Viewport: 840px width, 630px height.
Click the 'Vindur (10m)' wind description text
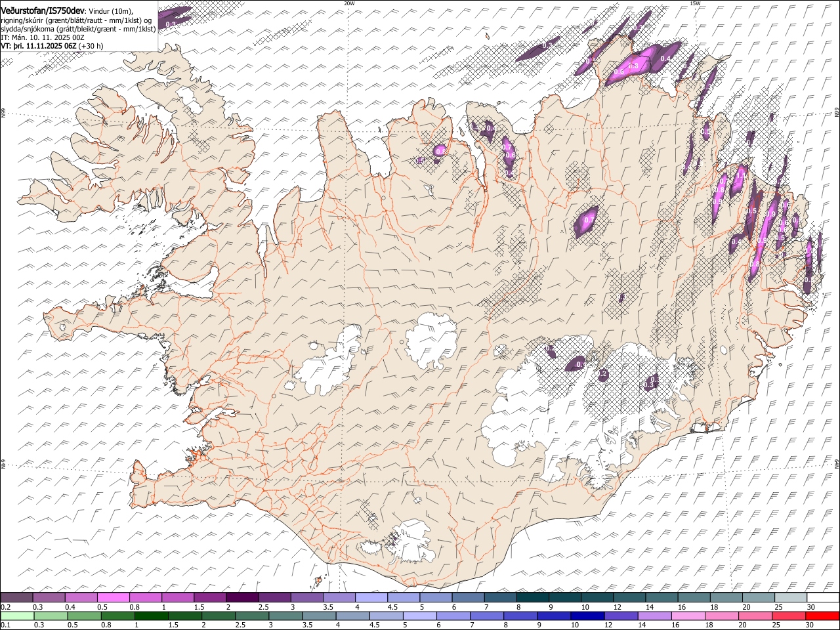click(111, 12)
